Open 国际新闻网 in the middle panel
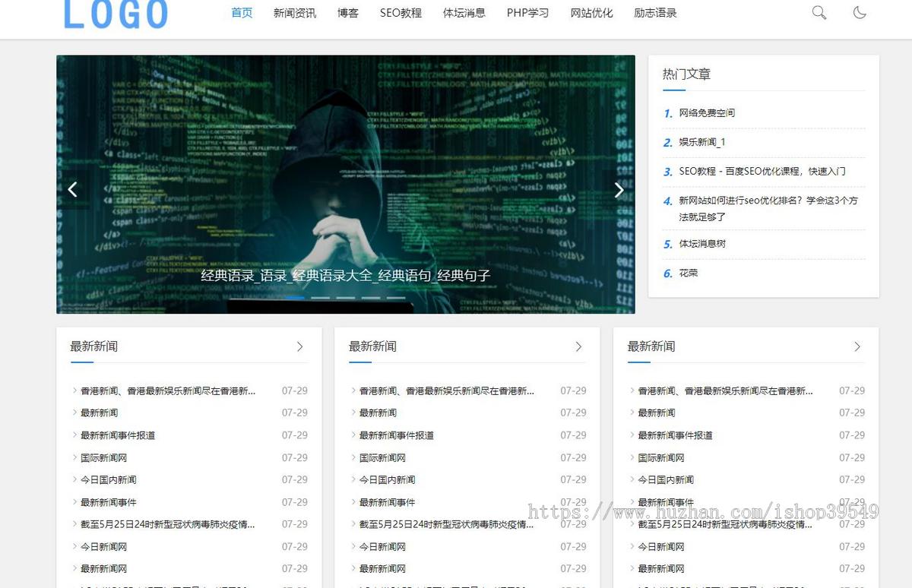 click(382, 457)
